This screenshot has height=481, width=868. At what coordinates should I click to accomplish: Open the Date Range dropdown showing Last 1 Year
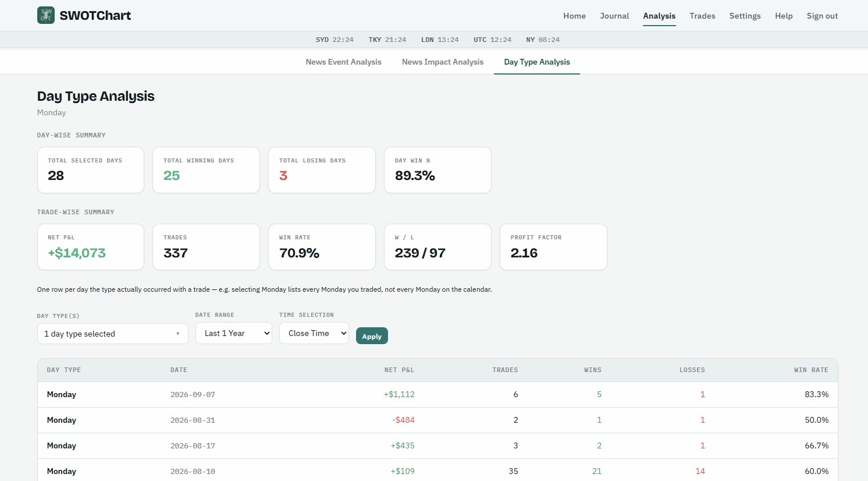[234, 333]
